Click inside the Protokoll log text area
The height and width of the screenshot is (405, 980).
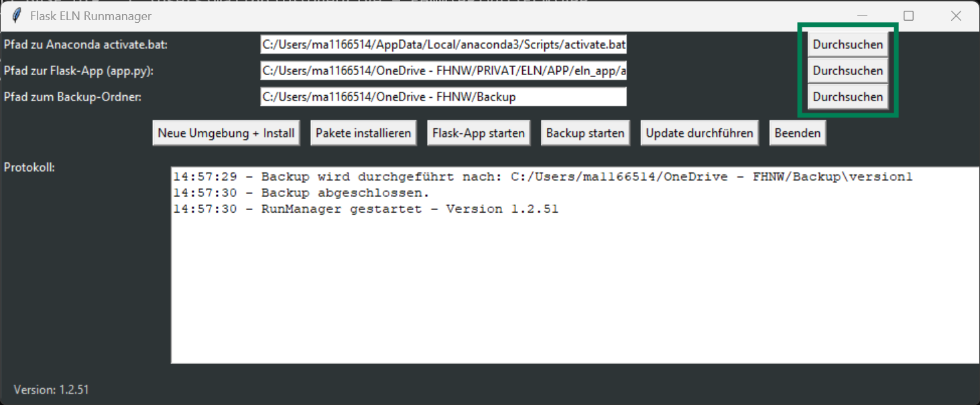click(x=574, y=288)
